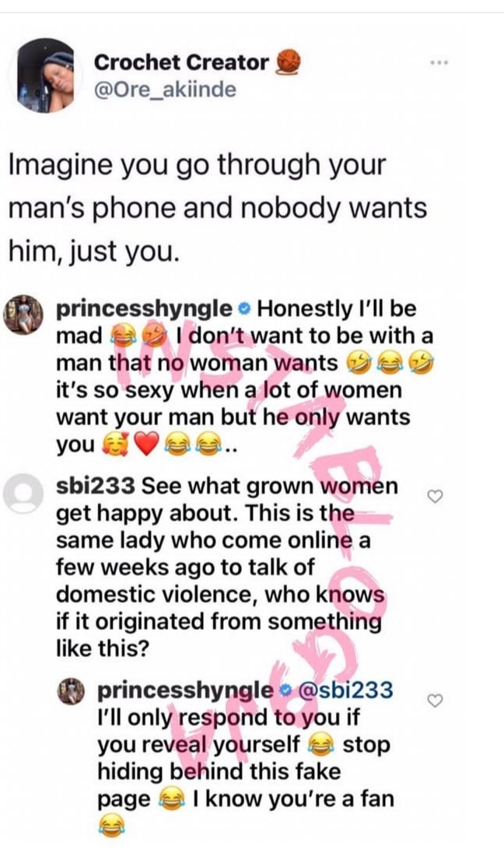Tap the verified badge beside first princesshyngle

click(x=244, y=311)
